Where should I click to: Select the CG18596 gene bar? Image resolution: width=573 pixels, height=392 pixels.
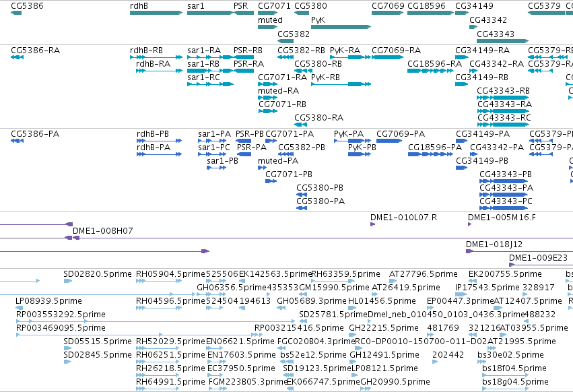(430, 13)
